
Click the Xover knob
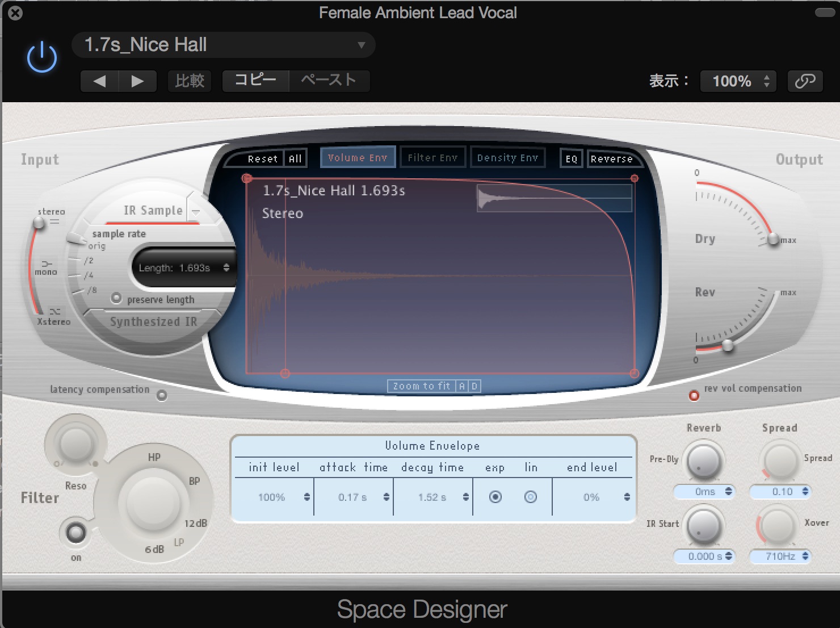click(x=778, y=525)
